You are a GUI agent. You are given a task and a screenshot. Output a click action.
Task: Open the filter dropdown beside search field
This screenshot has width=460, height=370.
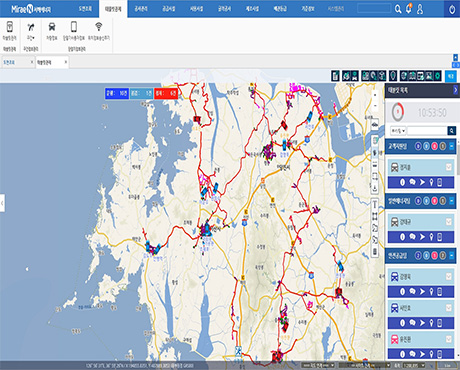pos(398,131)
